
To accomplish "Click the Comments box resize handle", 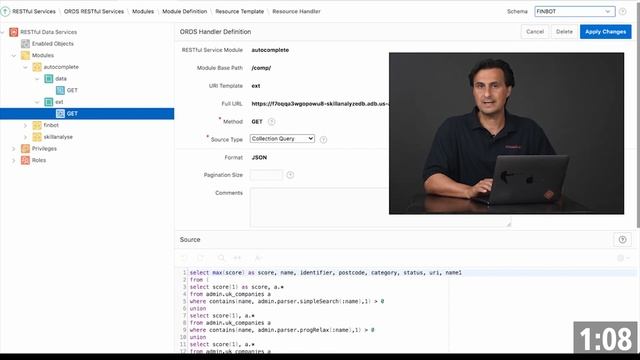I will click(x=509, y=224).
